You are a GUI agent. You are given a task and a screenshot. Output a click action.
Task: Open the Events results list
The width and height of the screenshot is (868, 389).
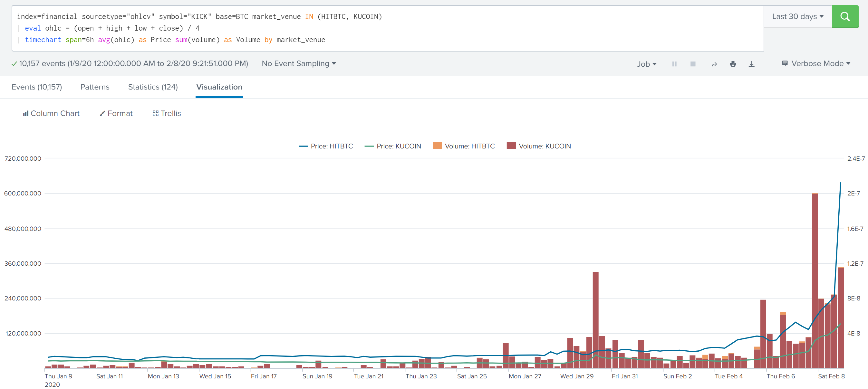[x=37, y=87]
